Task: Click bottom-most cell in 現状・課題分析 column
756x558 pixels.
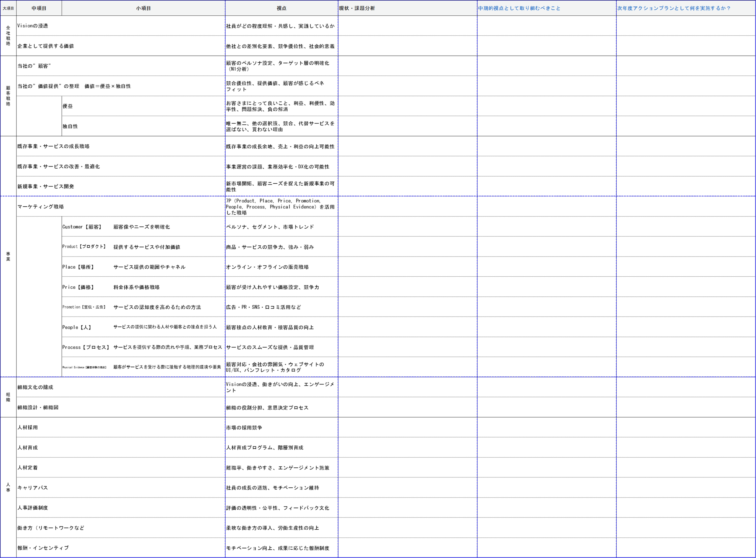Action: pos(408,547)
